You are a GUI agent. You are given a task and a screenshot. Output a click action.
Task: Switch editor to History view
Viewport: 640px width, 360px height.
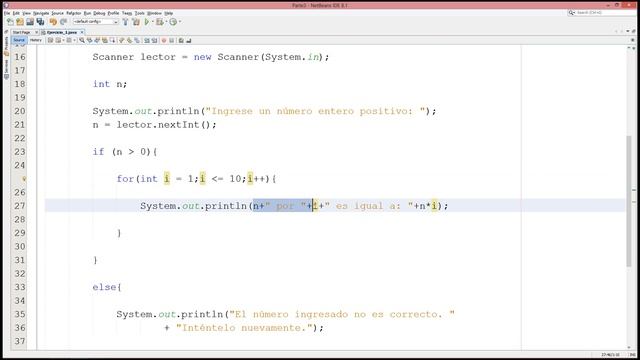point(36,40)
